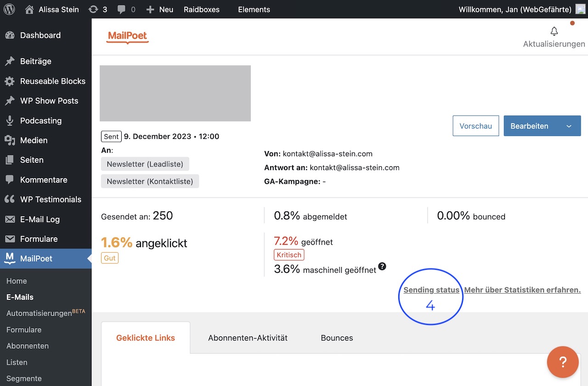Expand the Bearbeiten dropdown arrow

tap(569, 126)
